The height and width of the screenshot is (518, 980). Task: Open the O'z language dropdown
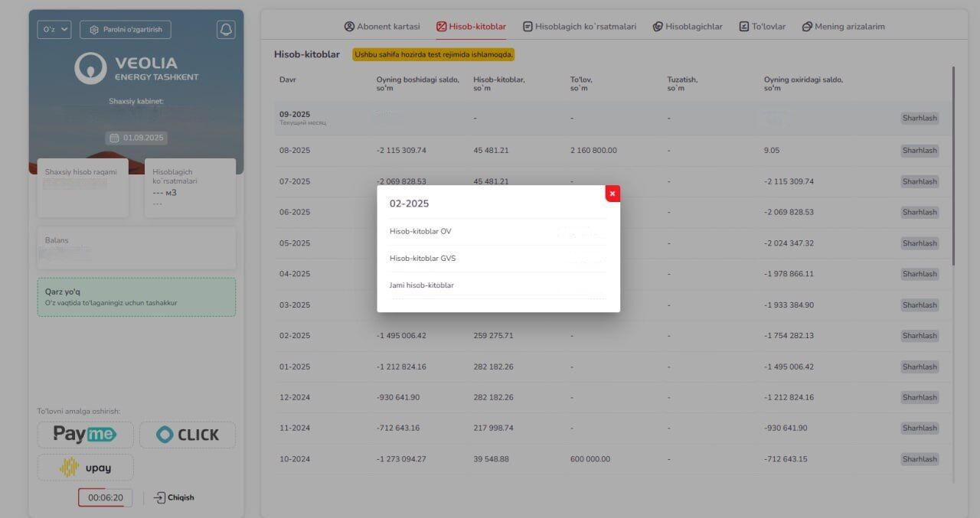click(x=54, y=29)
